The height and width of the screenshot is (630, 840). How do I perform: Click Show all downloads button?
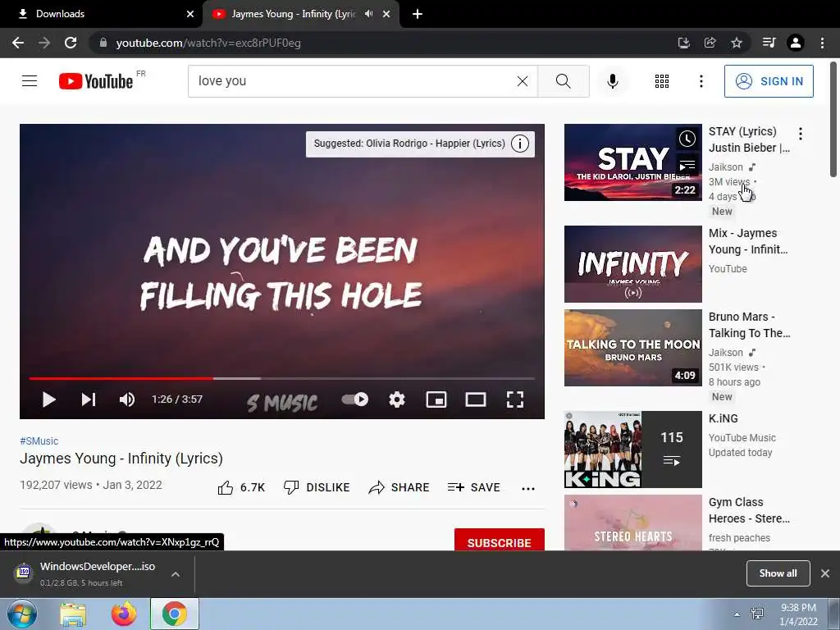point(778,573)
